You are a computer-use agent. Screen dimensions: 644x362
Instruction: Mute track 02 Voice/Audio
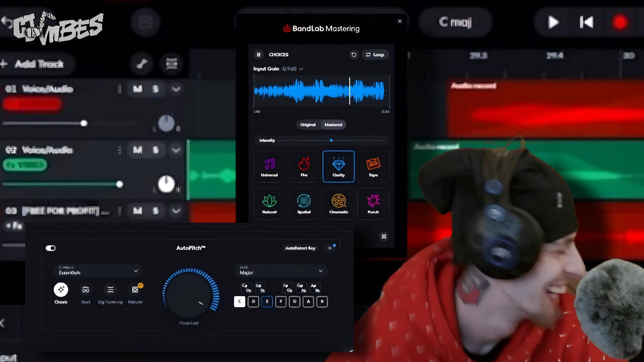(x=137, y=150)
